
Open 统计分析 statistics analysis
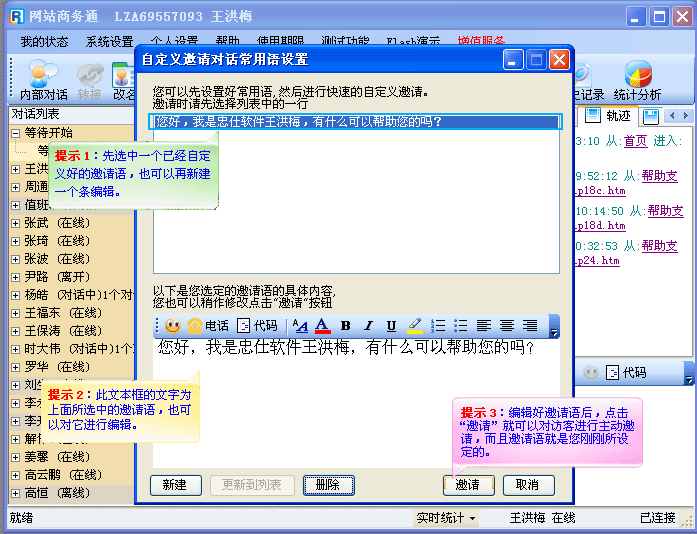coord(637,82)
